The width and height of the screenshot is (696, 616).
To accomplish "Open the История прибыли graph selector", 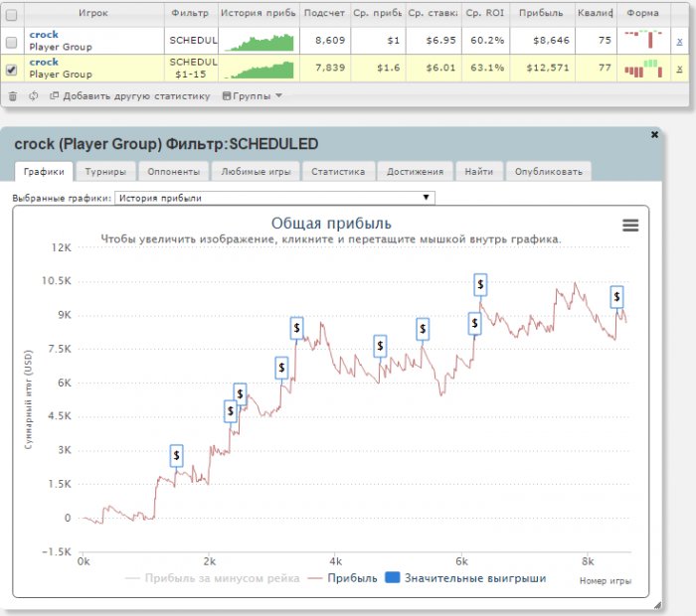I will click(x=274, y=198).
